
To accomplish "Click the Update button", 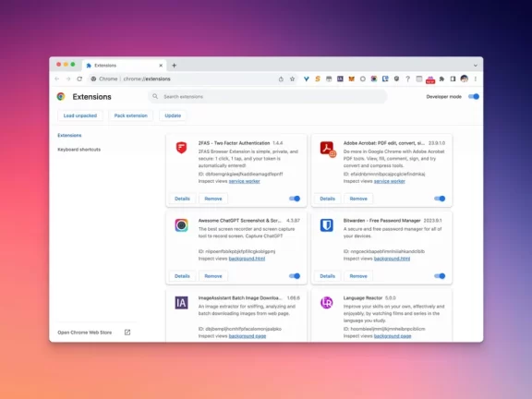I will [173, 115].
